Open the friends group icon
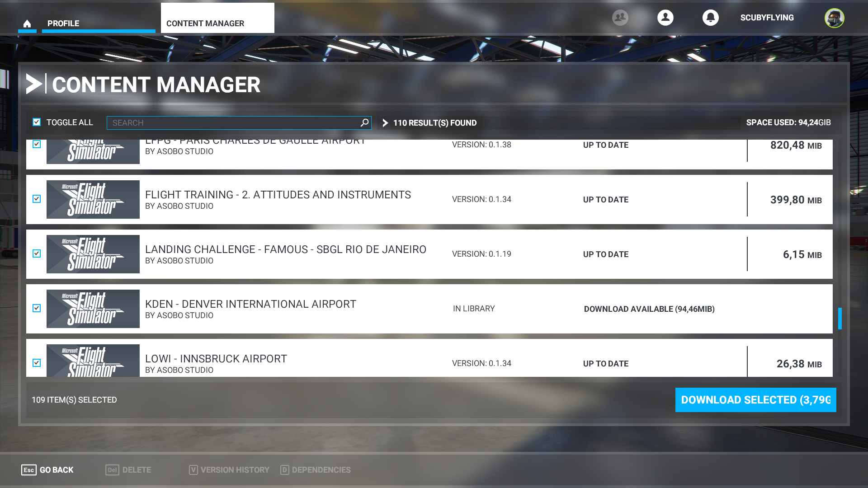868x488 pixels. coord(620,18)
